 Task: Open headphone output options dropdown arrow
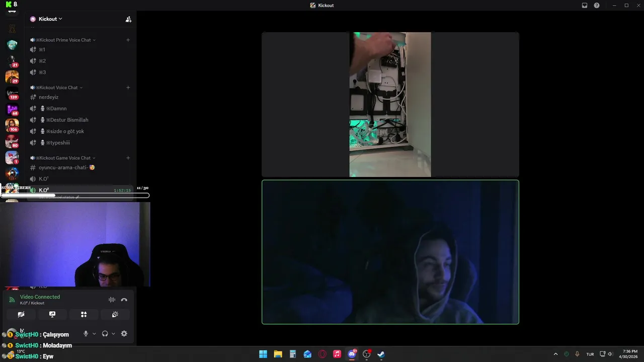tap(113, 334)
